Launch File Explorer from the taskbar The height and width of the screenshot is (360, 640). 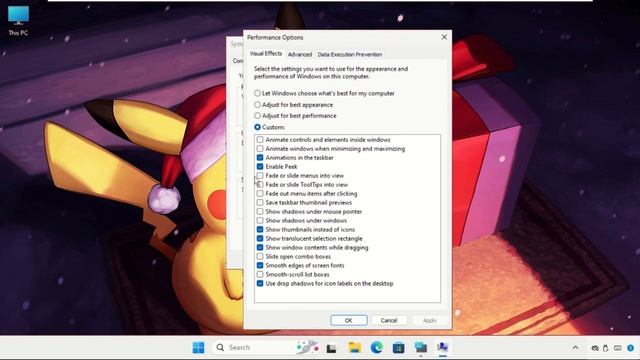354,347
